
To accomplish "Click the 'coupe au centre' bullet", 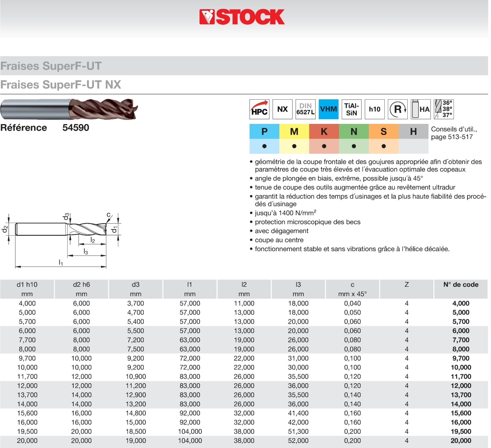I will point(276,240).
